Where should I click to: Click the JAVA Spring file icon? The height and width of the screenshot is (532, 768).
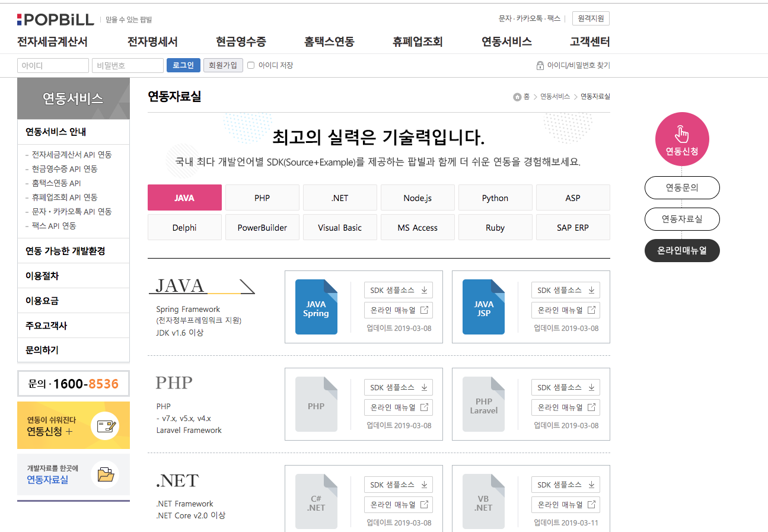tap(316, 307)
